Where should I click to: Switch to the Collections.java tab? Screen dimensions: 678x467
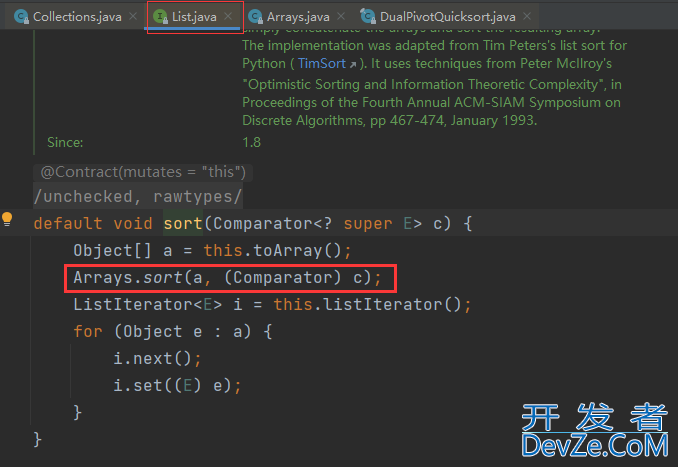click(x=77, y=16)
